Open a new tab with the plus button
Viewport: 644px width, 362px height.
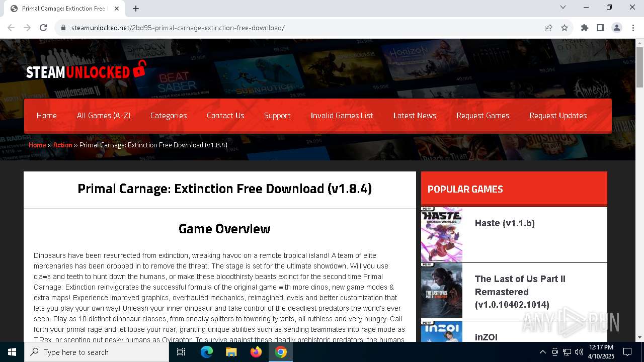136,8
